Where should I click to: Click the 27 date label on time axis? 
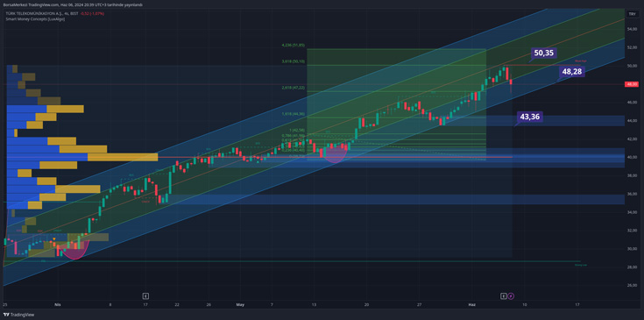pyautogui.click(x=419, y=305)
